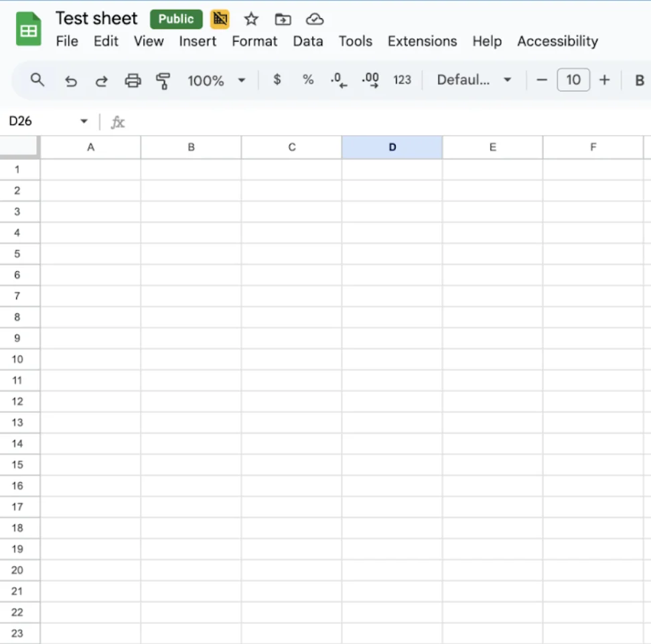Click the move to folder icon

(283, 19)
